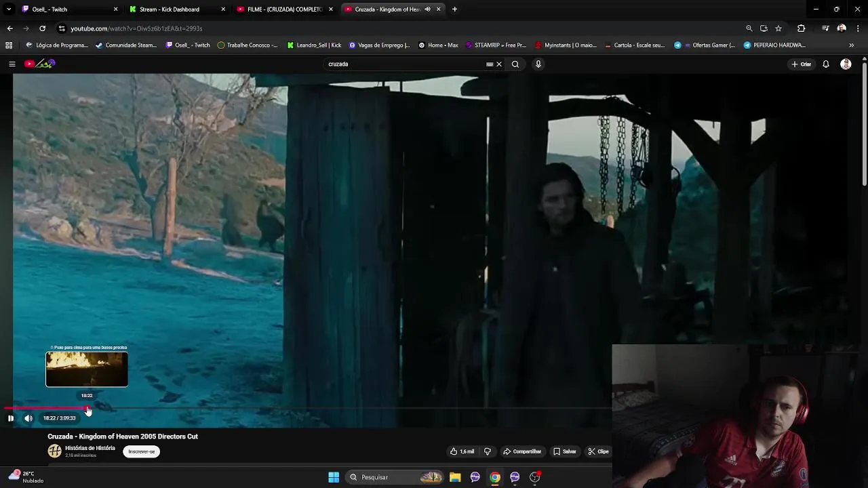Expand hidden bookmarks chevron
The width and height of the screenshot is (868, 488).
851,45
